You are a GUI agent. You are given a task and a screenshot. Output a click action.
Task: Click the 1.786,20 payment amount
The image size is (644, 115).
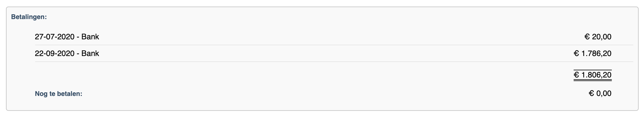[596, 53]
